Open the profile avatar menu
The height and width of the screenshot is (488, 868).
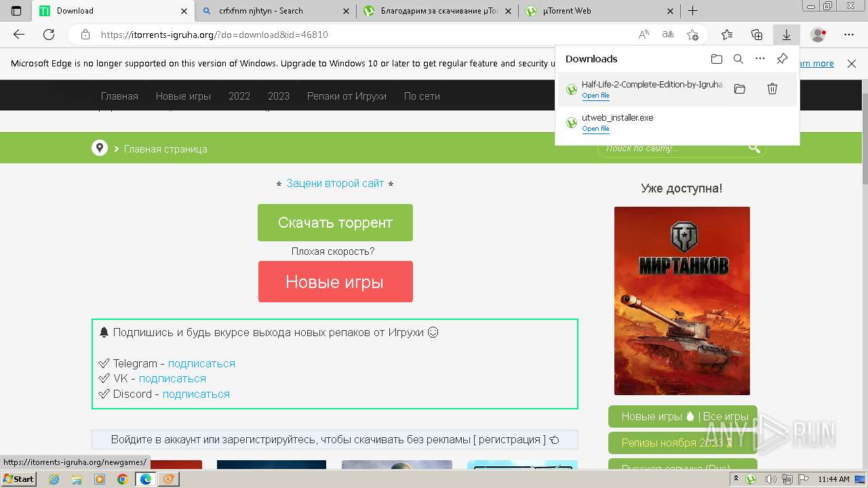tap(818, 35)
